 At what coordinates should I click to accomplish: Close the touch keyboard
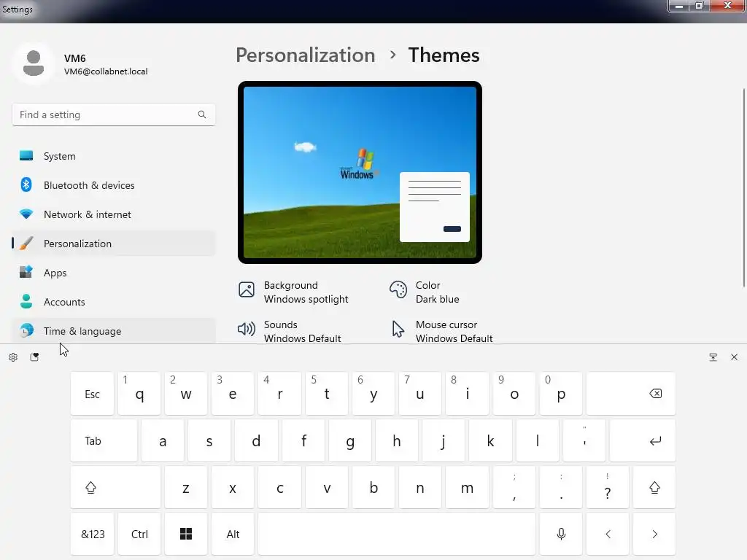pos(734,357)
